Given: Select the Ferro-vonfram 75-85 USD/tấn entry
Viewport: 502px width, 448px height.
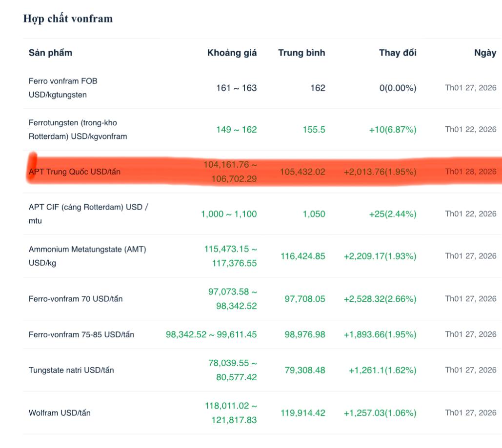Looking at the screenshot, I should pyautogui.click(x=81, y=334).
